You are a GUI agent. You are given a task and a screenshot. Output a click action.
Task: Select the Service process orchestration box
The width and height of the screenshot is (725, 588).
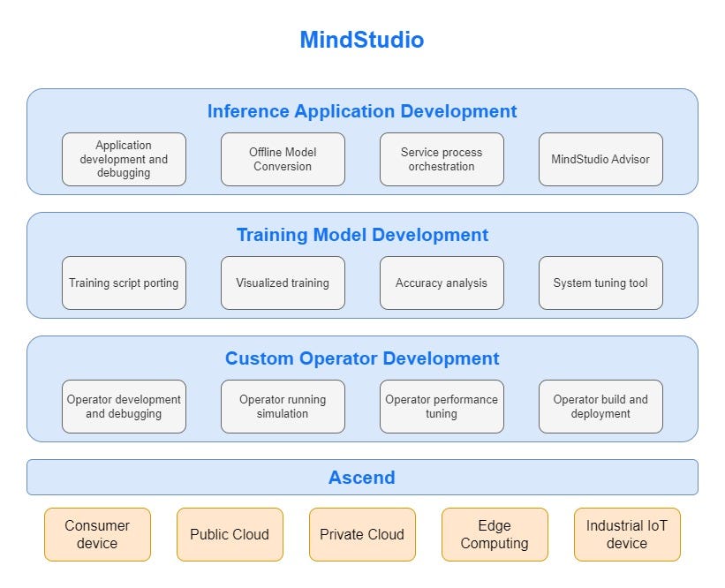click(x=442, y=160)
